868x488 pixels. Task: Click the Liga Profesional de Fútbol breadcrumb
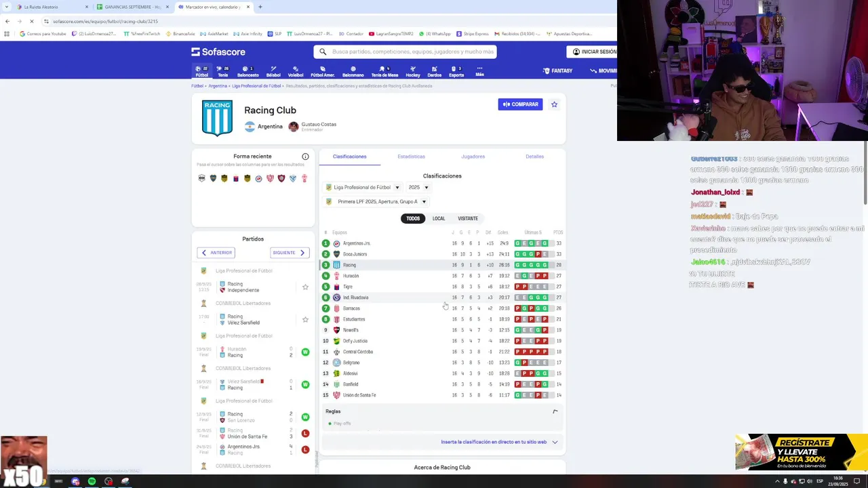click(256, 86)
